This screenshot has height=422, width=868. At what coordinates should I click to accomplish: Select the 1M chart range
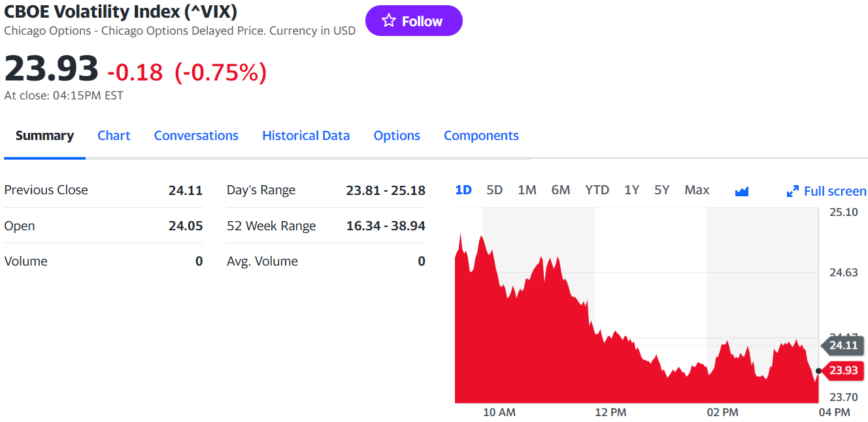coord(527,190)
